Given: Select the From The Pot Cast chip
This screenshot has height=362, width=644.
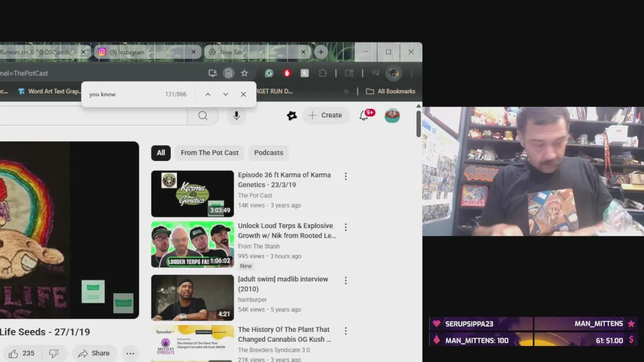Looking at the screenshot, I should pyautogui.click(x=210, y=153).
